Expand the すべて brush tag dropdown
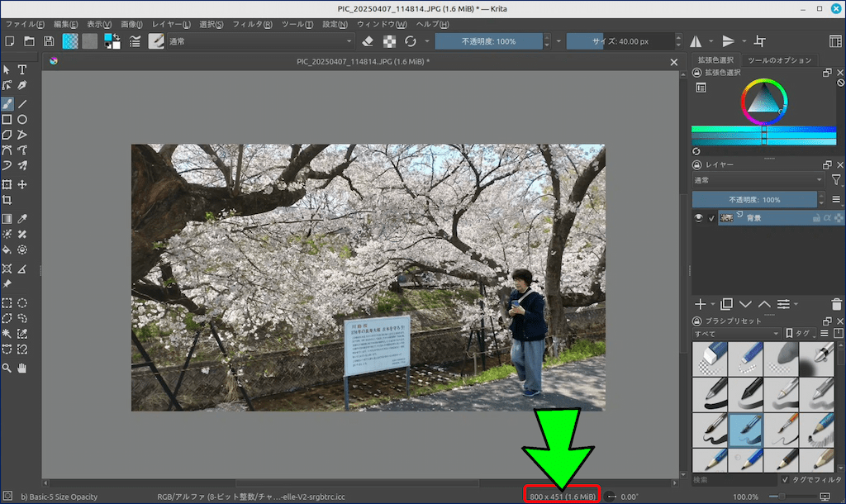The width and height of the screenshot is (846, 504). pyautogui.click(x=736, y=333)
